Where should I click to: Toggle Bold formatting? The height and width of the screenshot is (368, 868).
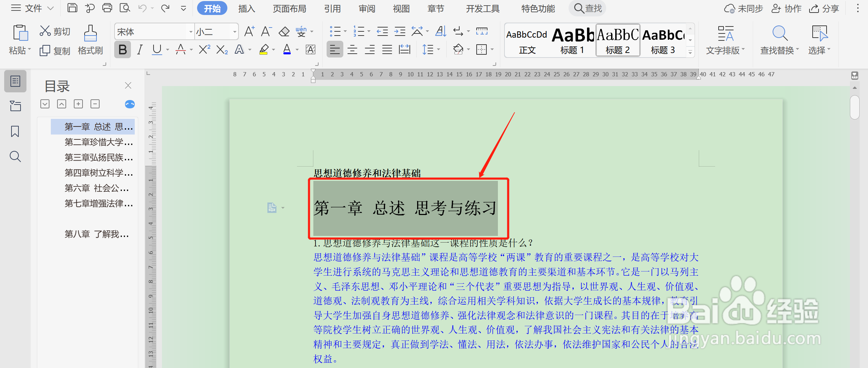(123, 50)
